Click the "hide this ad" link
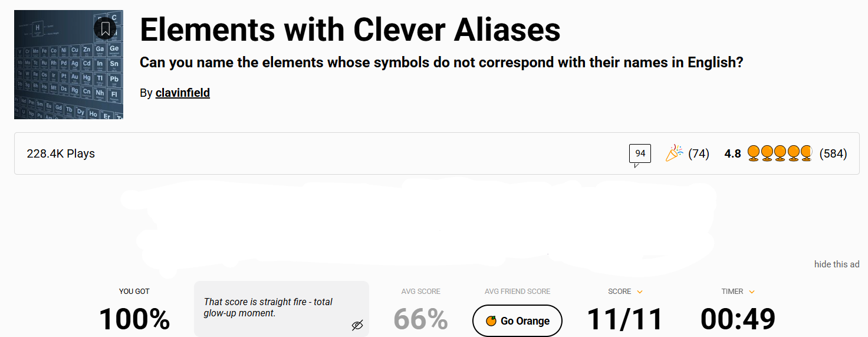 pos(837,264)
